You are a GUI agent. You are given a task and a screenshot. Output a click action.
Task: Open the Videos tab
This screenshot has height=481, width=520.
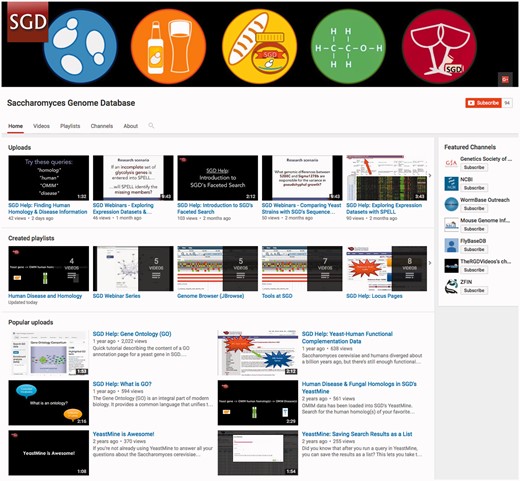[x=41, y=126]
